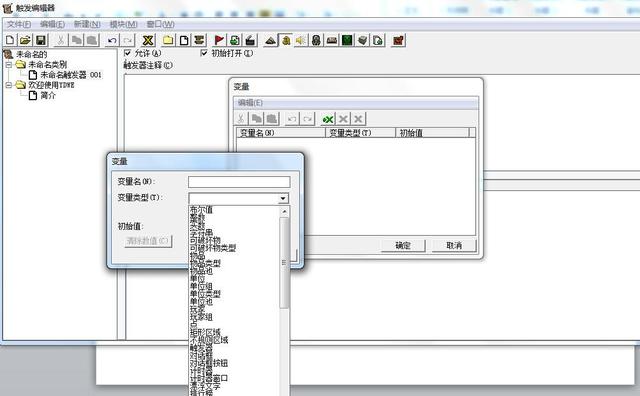Click the Save disk icon
The width and height of the screenshot is (640, 396).
point(41,40)
